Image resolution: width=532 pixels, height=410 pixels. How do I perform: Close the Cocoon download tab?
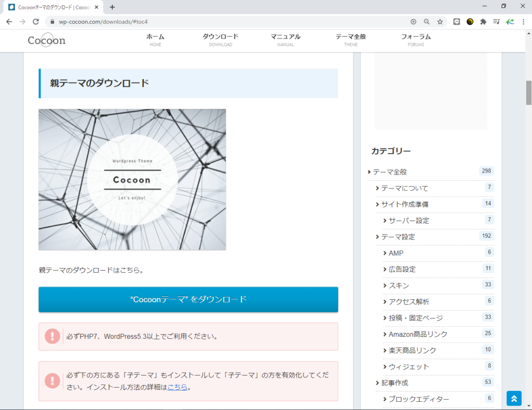[96, 7]
